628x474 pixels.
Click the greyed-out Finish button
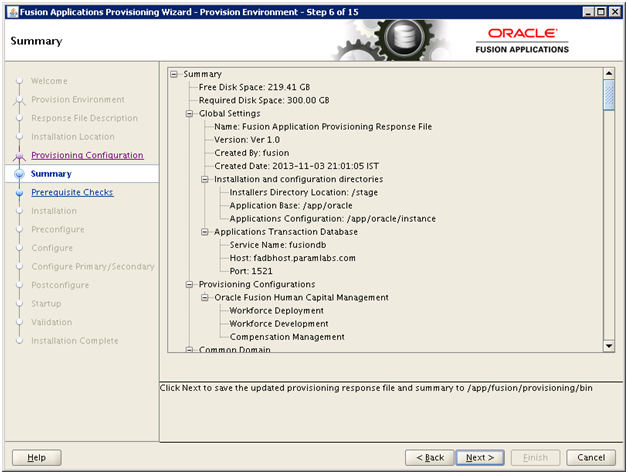click(535, 457)
